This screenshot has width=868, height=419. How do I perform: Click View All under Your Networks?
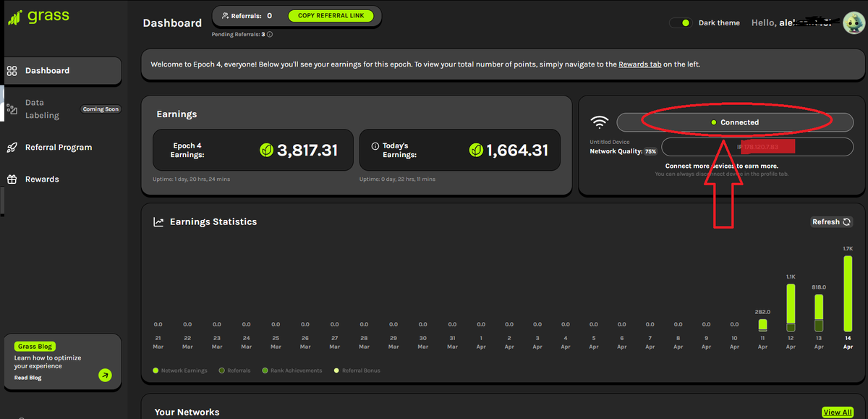[838, 412]
